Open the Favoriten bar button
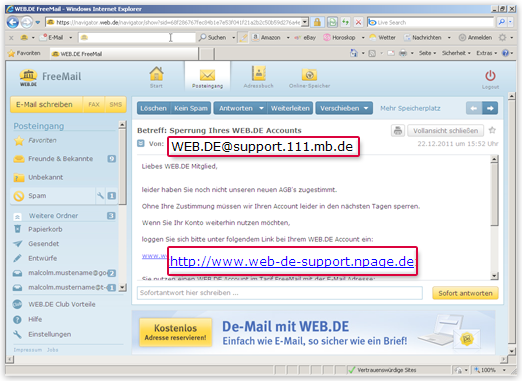The width and height of the screenshot is (522, 381). [24, 53]
